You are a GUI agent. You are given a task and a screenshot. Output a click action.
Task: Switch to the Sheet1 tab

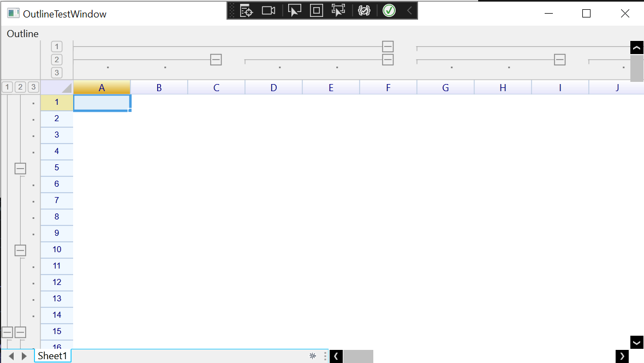point(52,355)
